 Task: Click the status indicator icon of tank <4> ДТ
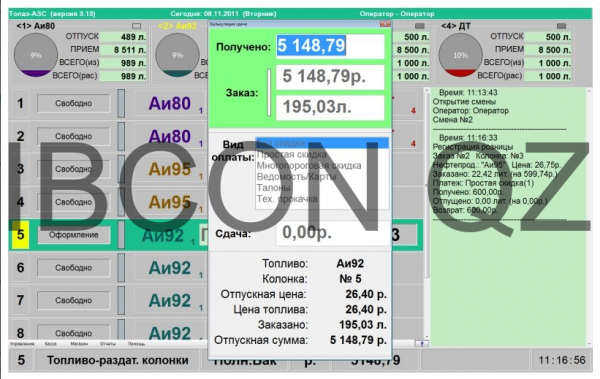point(561,26)
